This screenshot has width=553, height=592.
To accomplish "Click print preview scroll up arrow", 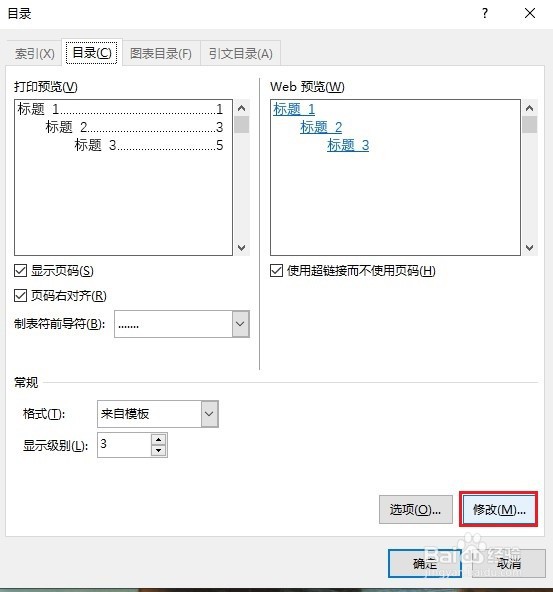I will (242, 108).
